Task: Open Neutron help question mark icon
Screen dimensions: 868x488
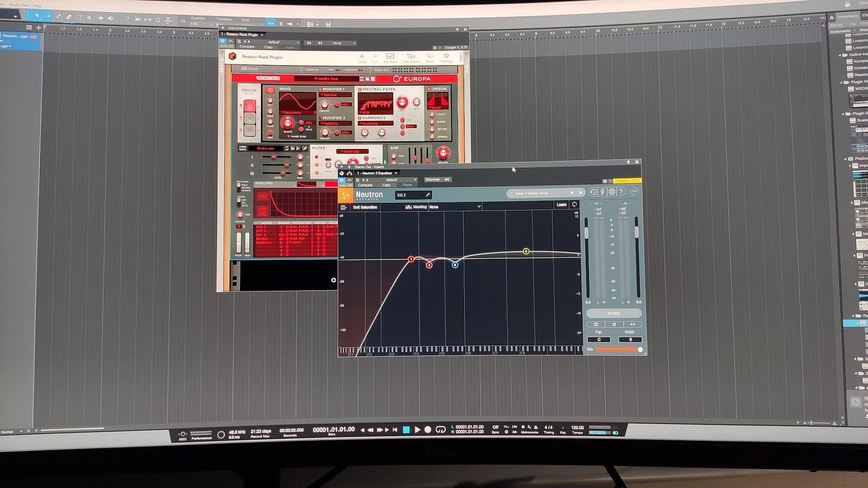Action: pyautogui.click(x=621, y=192)
